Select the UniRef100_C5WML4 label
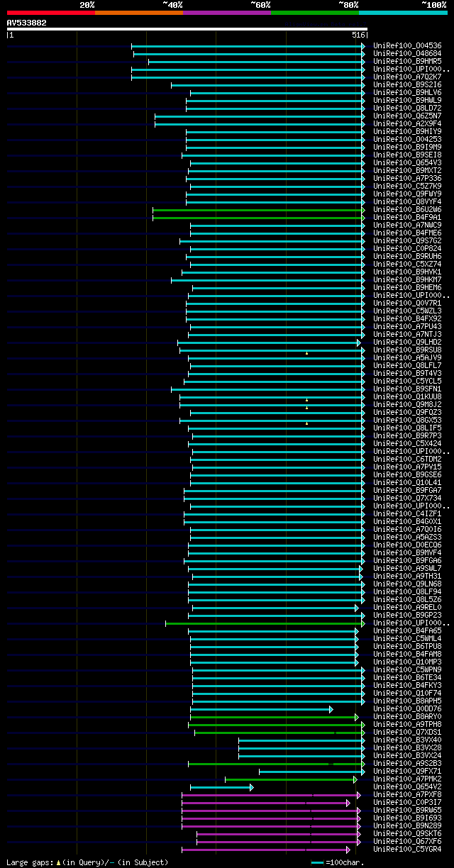 click(407, 639)
